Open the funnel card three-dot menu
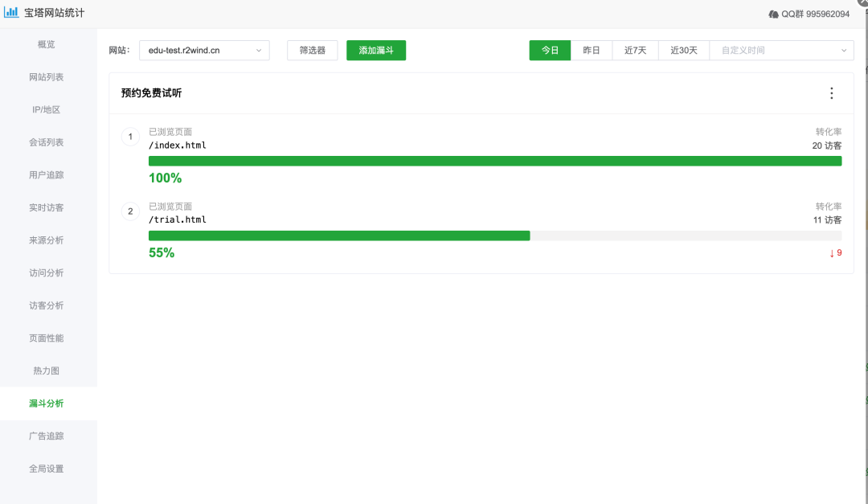Image resolution: width=868 pixels, height=504 pixels. (832, 93)
